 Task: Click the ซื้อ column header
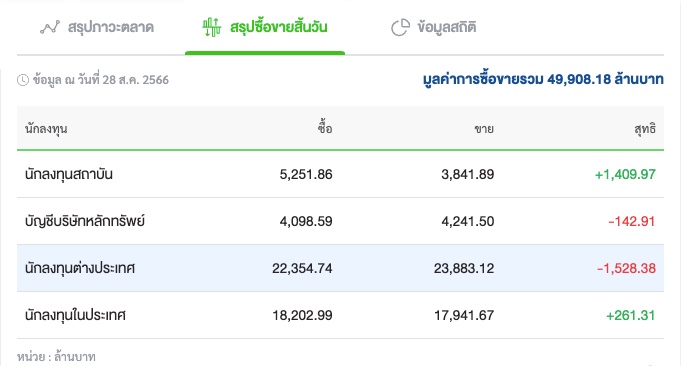(x=325, y=128)
